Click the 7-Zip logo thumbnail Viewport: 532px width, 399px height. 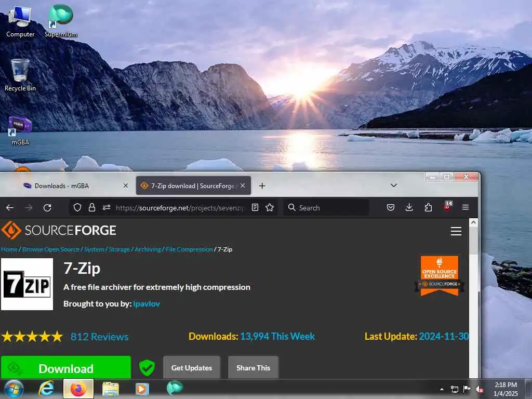tap(27, 284)
